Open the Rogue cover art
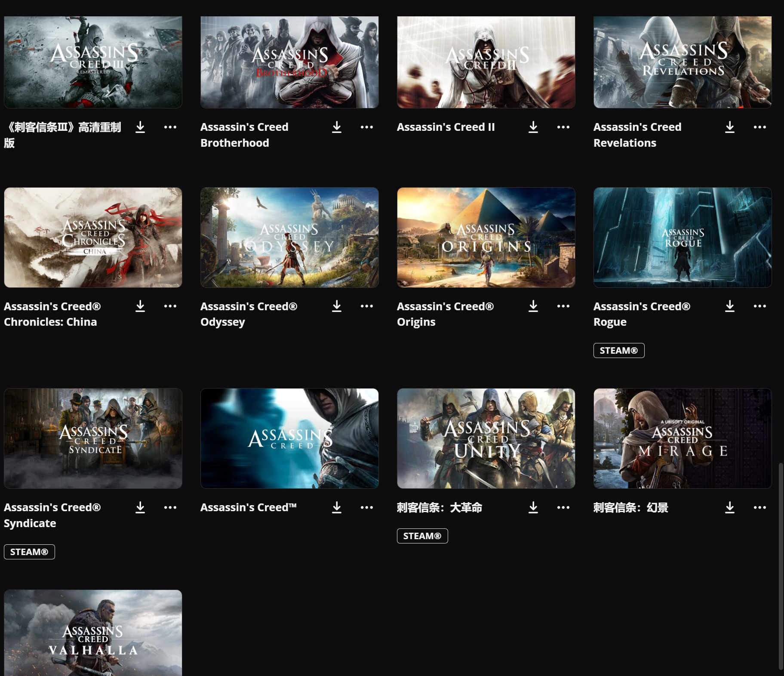 pyautogui.click(x=683, y=237)
